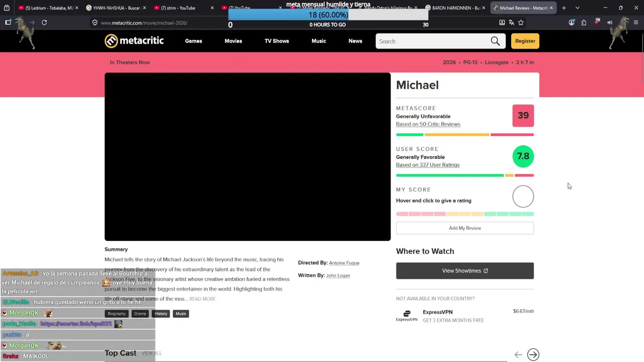Reload the page with the refresh icon
The width and height of the screenshot is (644, 362).
(44, 23)
